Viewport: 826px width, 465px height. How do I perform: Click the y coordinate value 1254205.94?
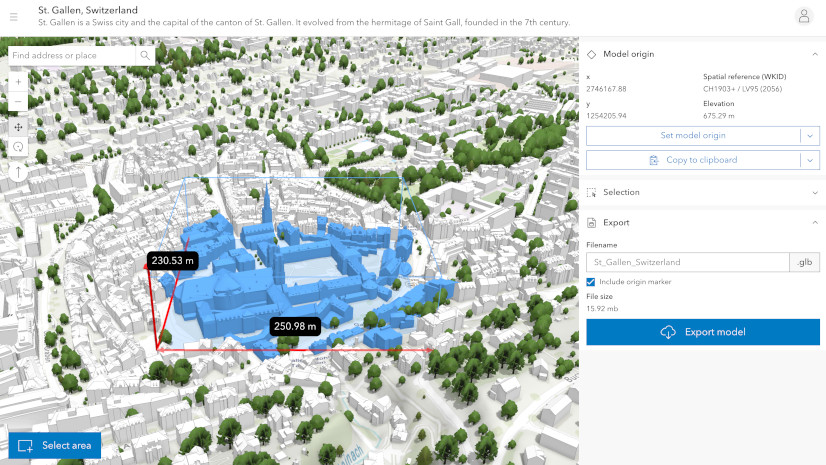click(606, 116)
